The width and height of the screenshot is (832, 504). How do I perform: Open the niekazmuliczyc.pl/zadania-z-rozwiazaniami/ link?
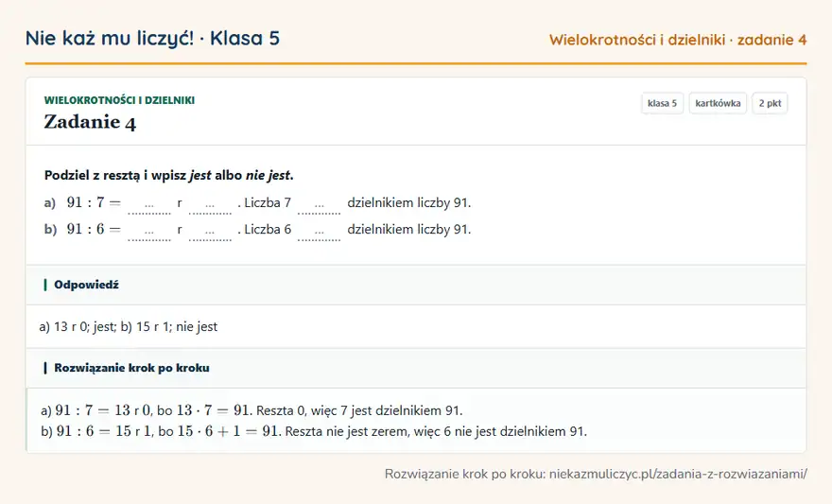pyautogui.click(x=678, y=474)
